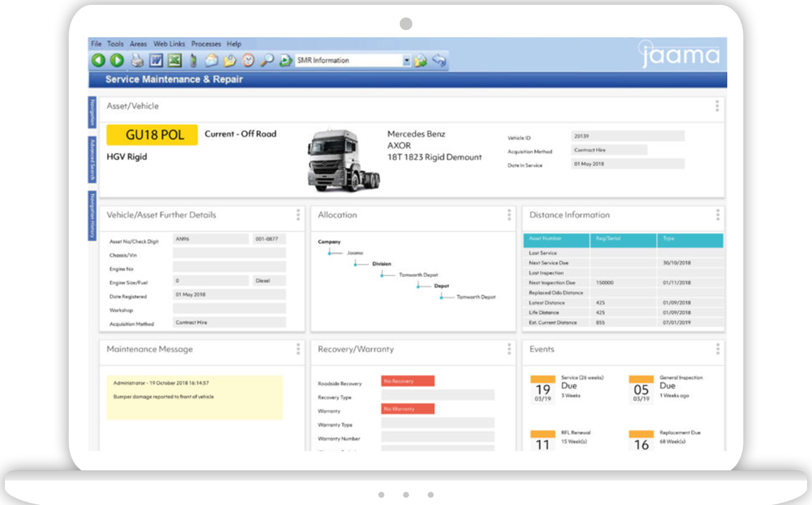Click the folder go icon beside dropdown
Screen dimensions: 812x505
[421, 61]
